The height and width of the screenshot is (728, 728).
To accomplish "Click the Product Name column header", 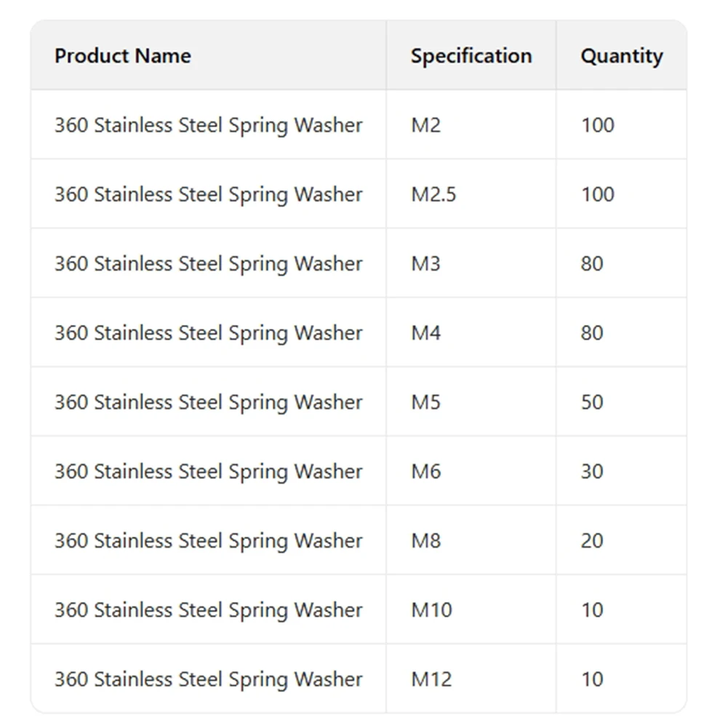I will click(123, 56).
